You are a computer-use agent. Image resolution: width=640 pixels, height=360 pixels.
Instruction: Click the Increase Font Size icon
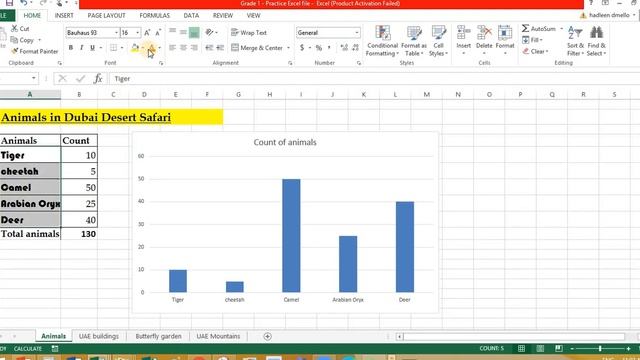pos(147,33)
